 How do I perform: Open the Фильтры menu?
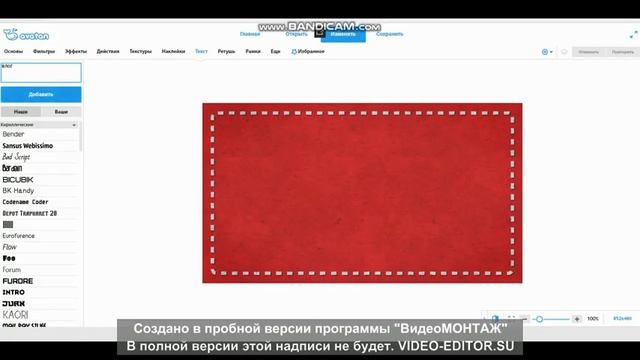(x=44, y=51)
